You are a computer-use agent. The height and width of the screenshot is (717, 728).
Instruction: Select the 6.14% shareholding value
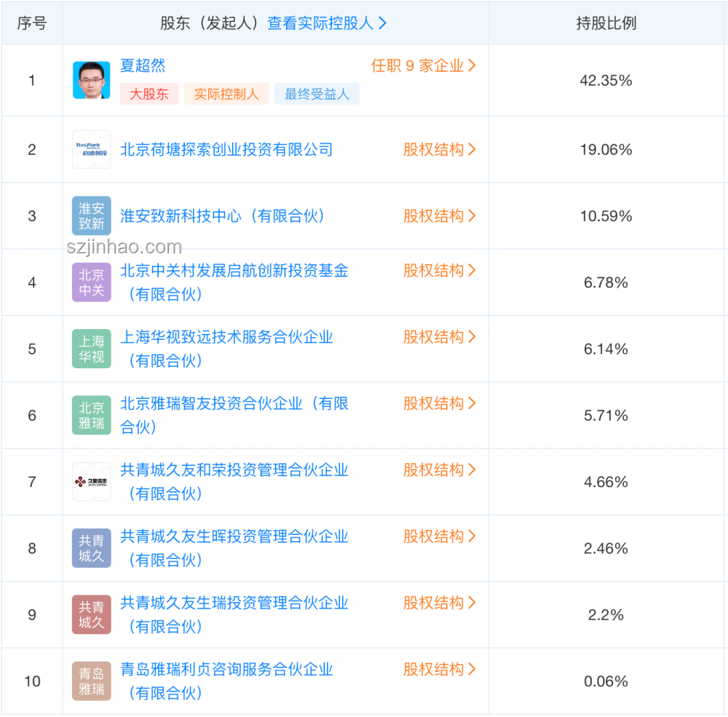tap(606, 349)
